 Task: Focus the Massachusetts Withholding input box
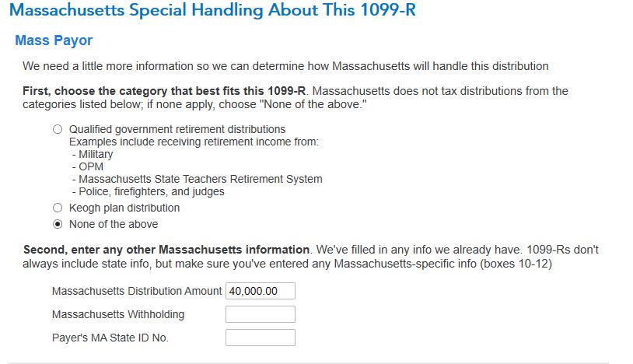tap(260, 314)
